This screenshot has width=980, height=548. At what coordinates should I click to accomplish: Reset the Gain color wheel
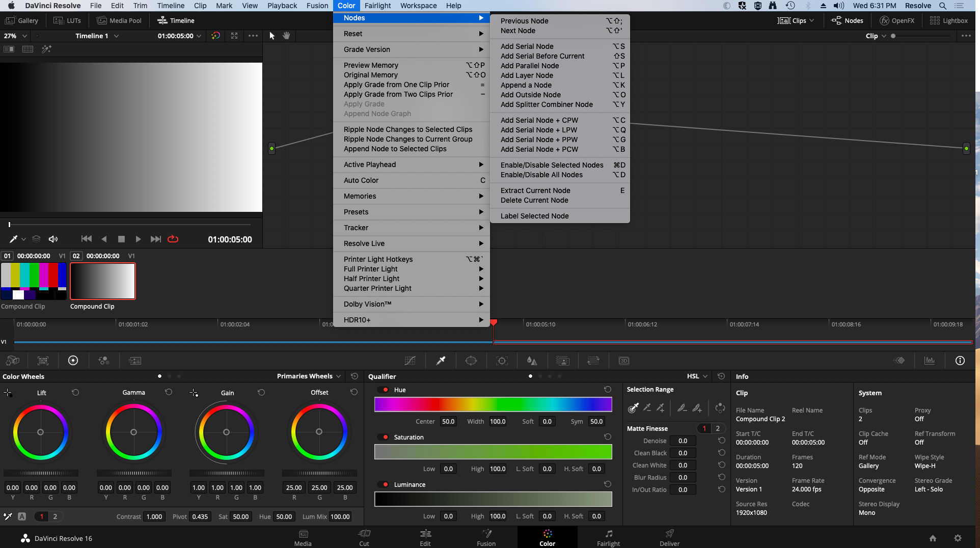coord(261,393)
